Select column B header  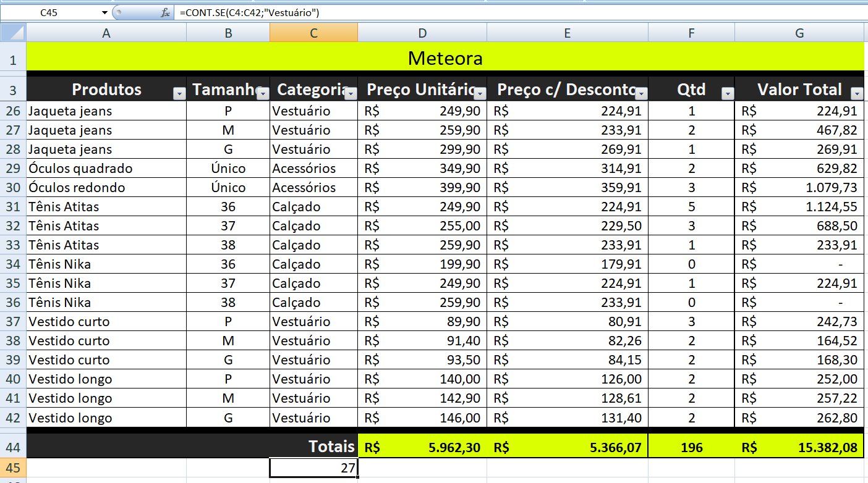(x=228, y=33)
